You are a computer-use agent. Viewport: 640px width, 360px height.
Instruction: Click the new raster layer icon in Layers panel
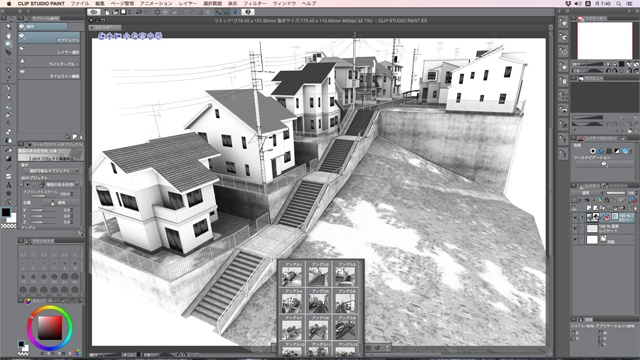point(588,208)
